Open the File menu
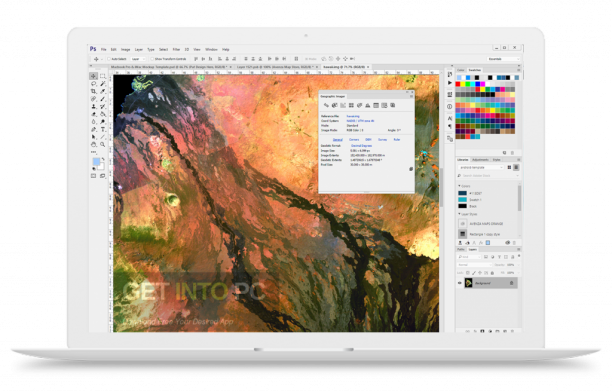Viewport: 612px width, 392px height. point(103,50)
